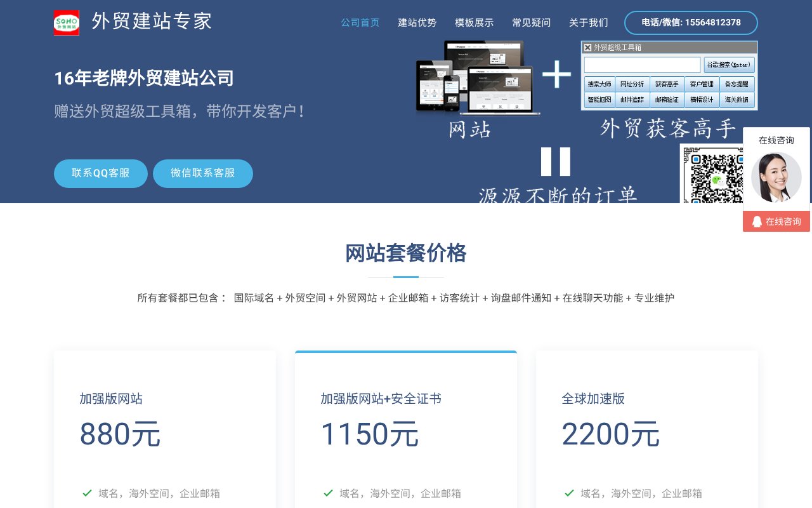Launch the 获客高手 tool

(667, 84)
